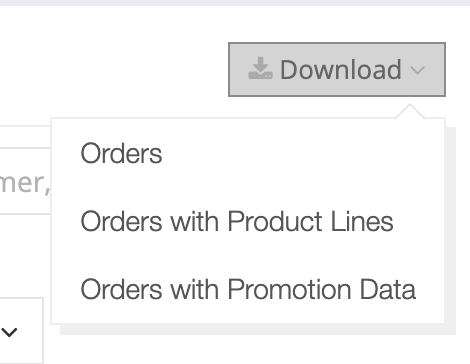Collapse the Download menu via its arrow
The image size is (470, 364).
(417, 70)
